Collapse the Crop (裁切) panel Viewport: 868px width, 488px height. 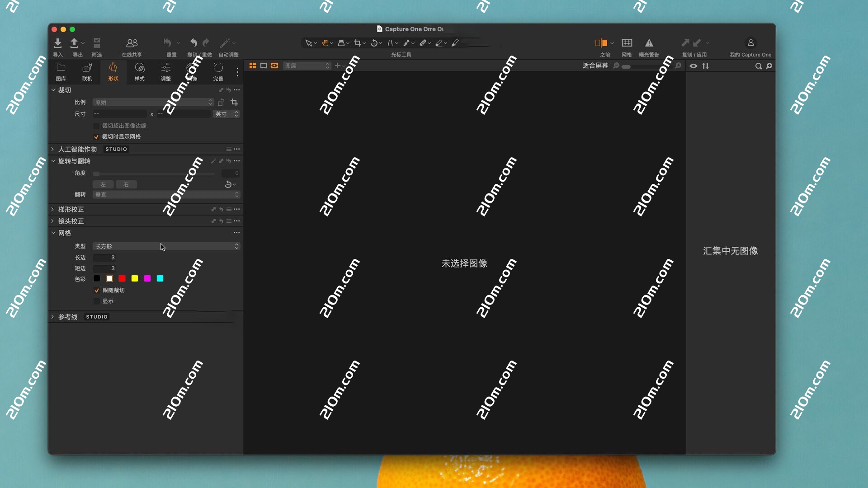(x=53, y=90)
